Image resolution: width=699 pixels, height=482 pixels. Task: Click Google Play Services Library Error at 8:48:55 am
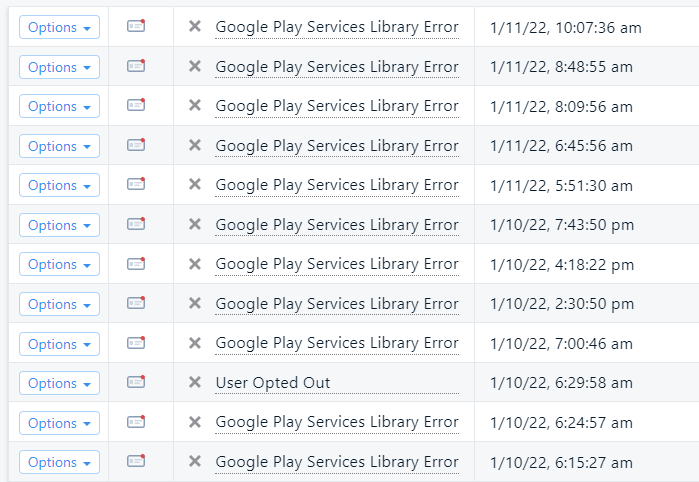tap(337, 67)
